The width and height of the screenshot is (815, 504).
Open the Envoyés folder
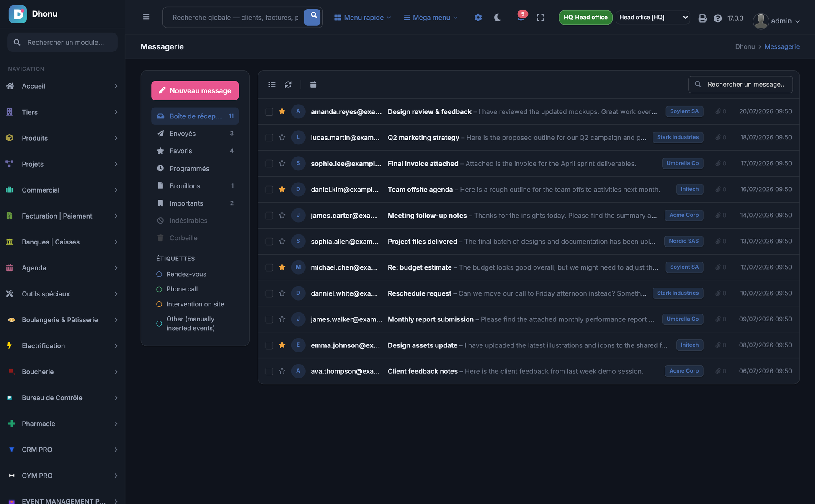[195, 134]
